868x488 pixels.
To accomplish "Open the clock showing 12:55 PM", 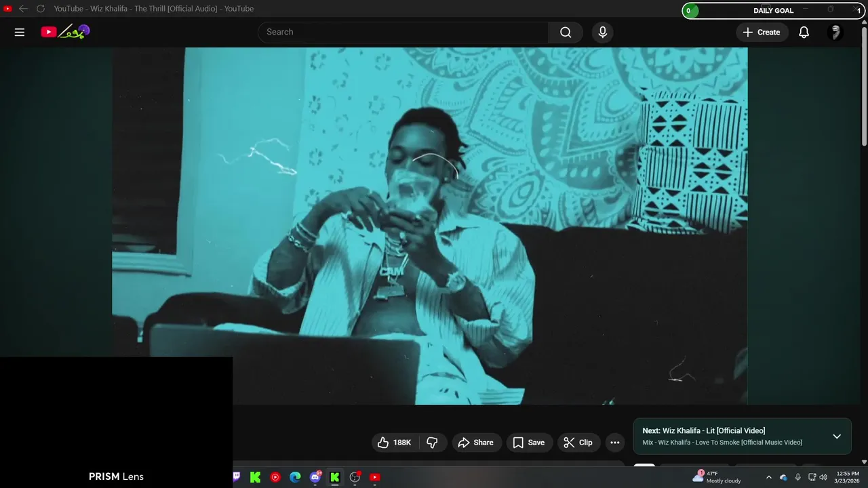I will pos(848,477).
